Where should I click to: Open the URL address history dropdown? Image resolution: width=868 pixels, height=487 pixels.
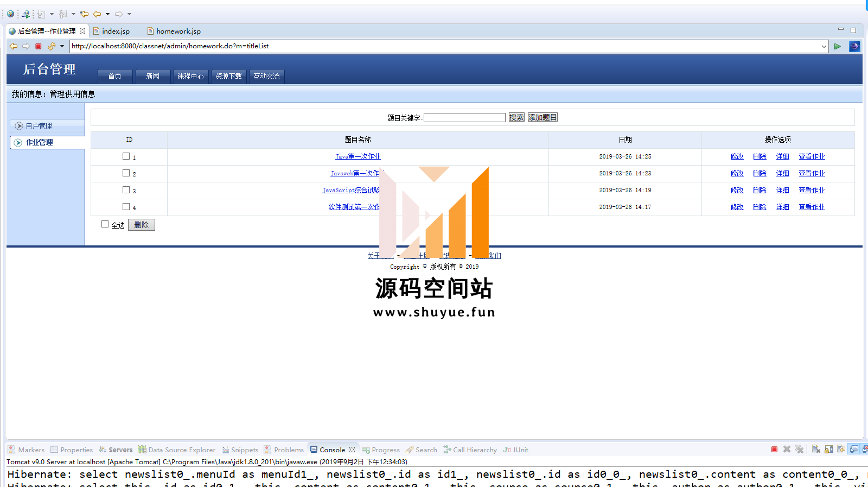pyautogui.click(x=824, y=46)
